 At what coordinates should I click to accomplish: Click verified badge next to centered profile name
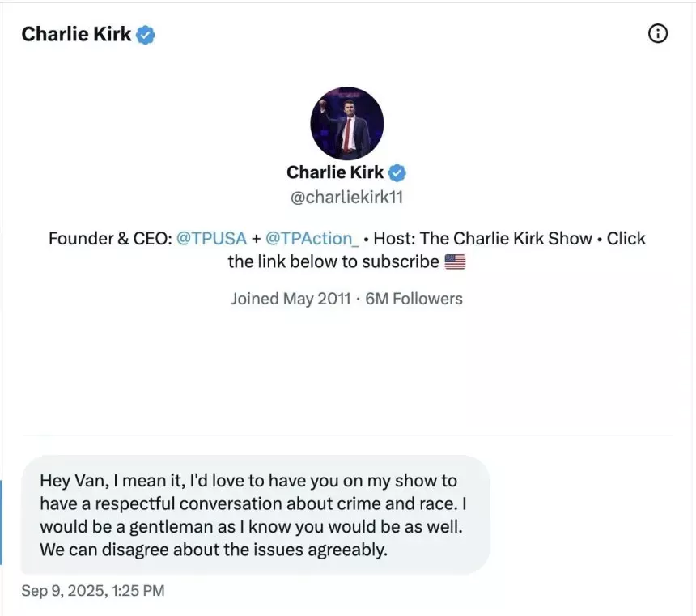coord(397,172)
